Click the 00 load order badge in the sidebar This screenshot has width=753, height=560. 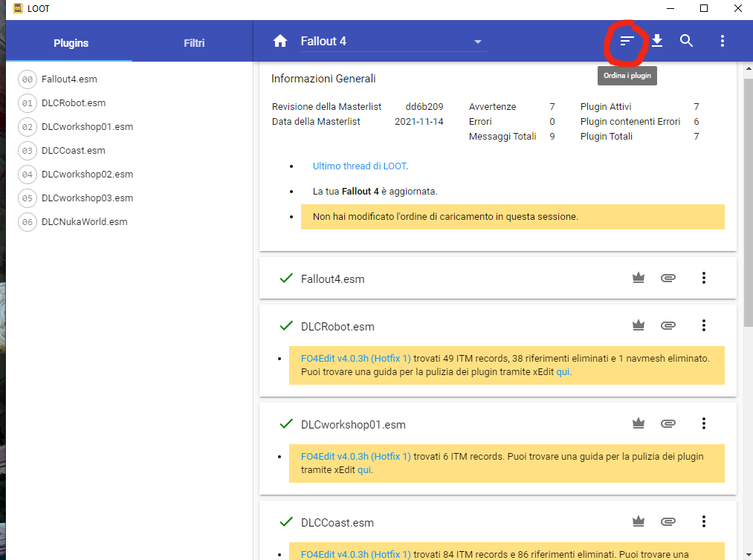[x=28, y=79]
